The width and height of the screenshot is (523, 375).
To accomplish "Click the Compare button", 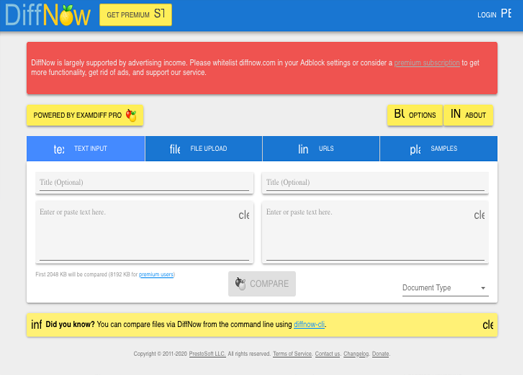I will (262, 284).
